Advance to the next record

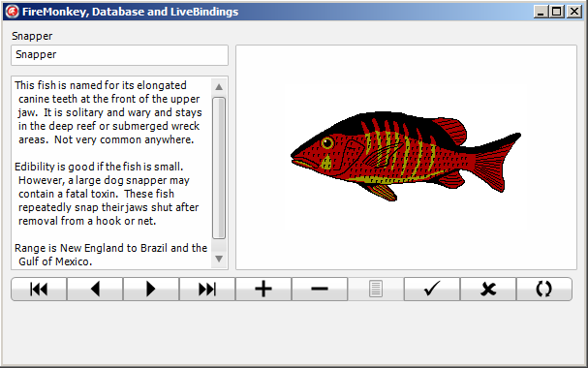(151, 289)
